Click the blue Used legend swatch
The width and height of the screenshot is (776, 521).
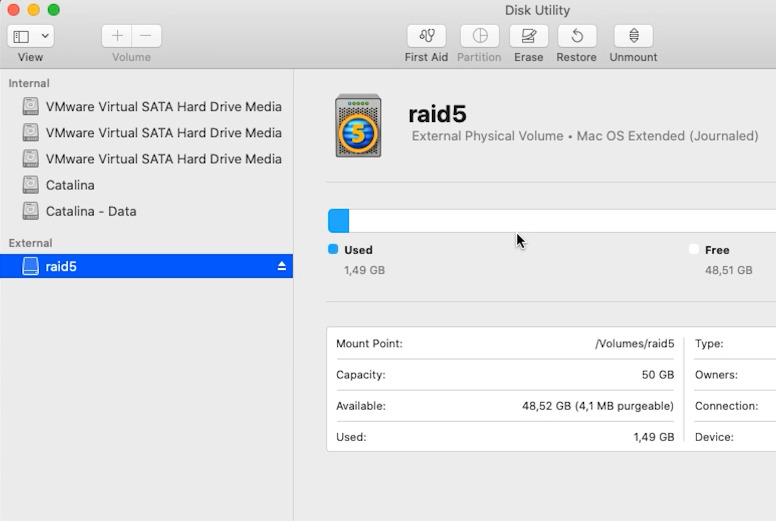click(333, 249)
